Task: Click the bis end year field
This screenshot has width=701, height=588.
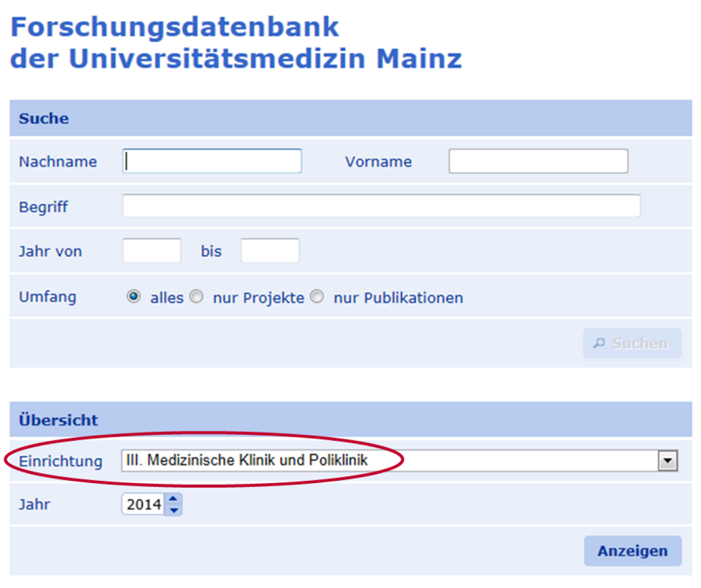Action: point(270,251)
